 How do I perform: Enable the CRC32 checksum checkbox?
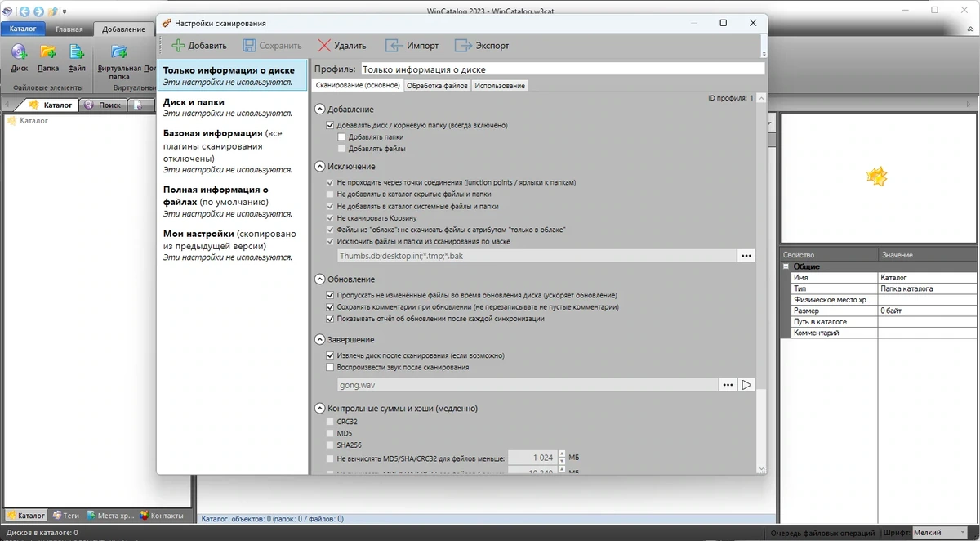[x=330, y=422]
